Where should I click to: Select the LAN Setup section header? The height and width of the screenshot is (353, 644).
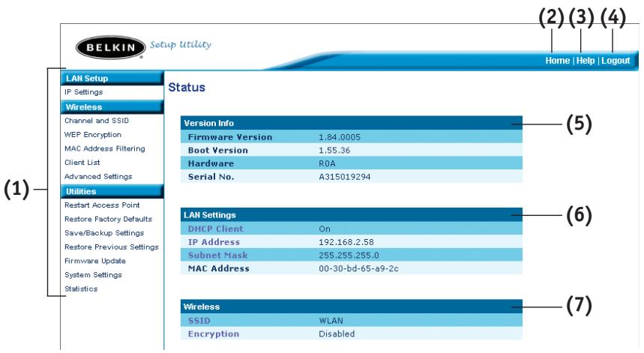click(x=112, y=78)
